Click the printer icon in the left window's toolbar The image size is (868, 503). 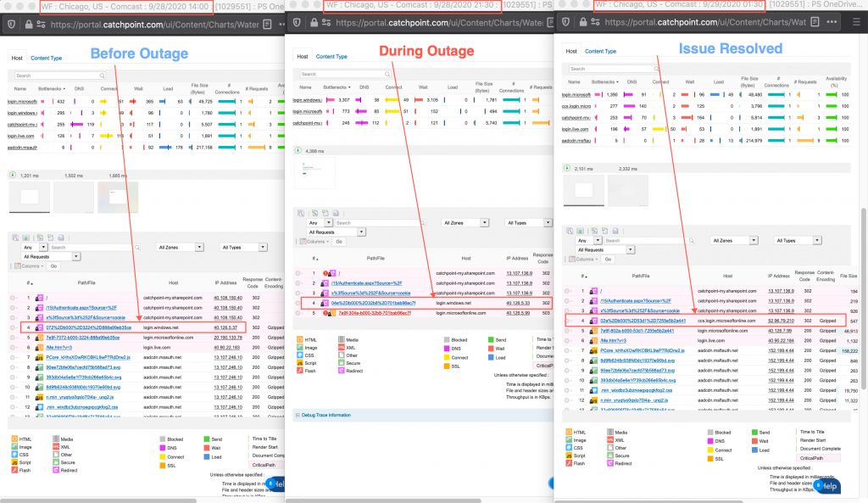(x=61, y=238)
